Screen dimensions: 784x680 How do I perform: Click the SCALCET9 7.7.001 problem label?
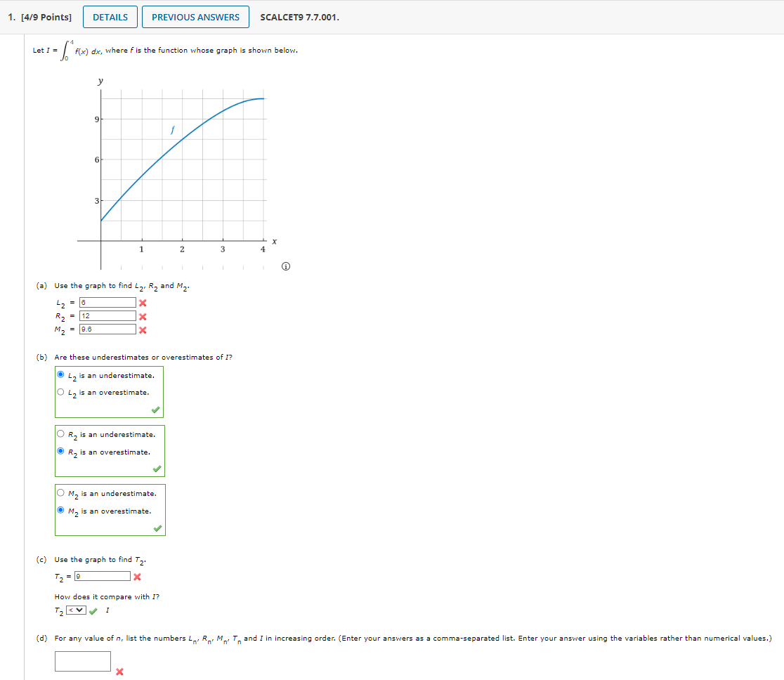pos(299,16)
